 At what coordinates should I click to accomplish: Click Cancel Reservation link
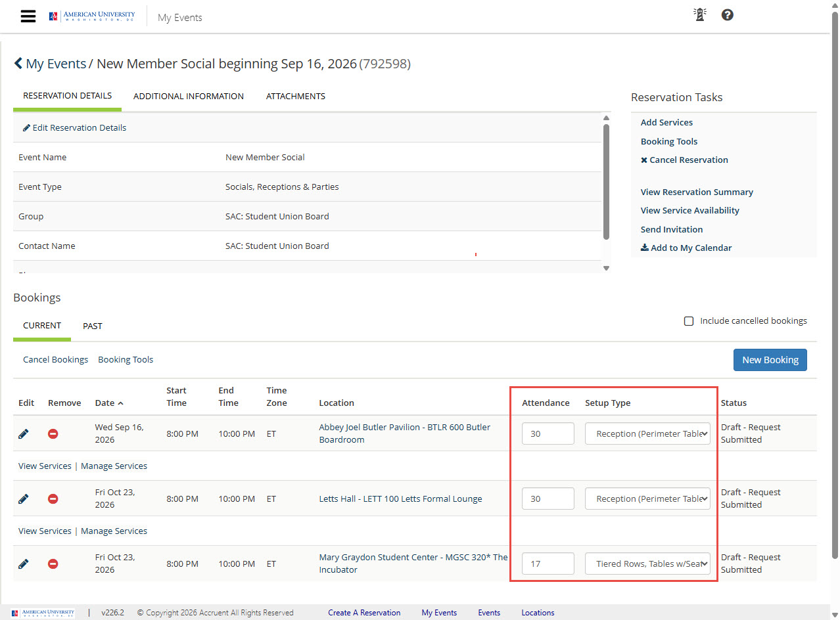tap(684, 160)
